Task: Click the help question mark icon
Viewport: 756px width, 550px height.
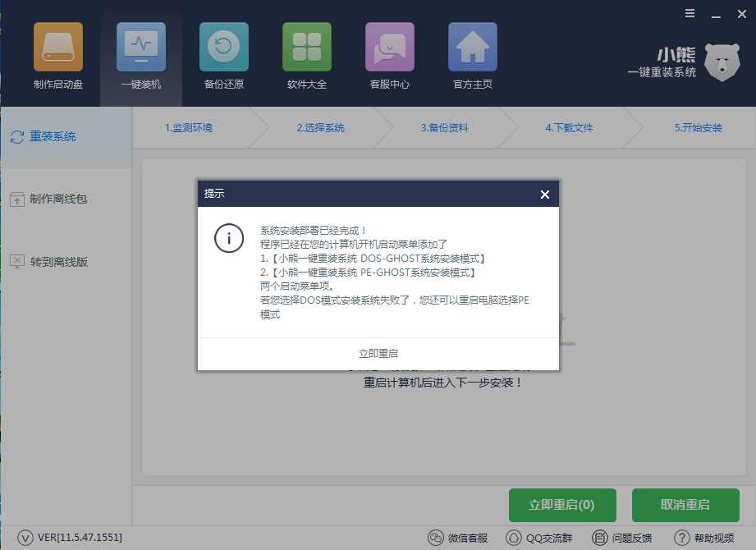Action: pyautogui.click(x=682, y=538)
